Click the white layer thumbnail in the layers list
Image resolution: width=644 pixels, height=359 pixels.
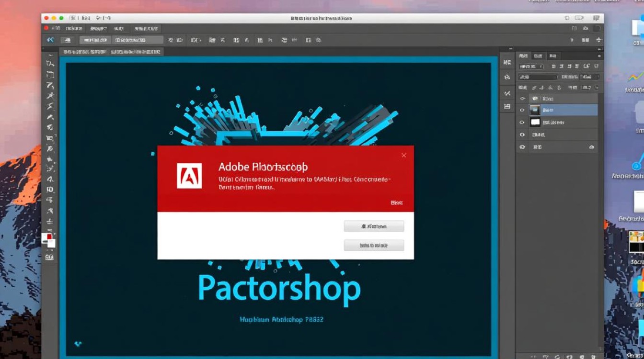(x=535, y=123)
